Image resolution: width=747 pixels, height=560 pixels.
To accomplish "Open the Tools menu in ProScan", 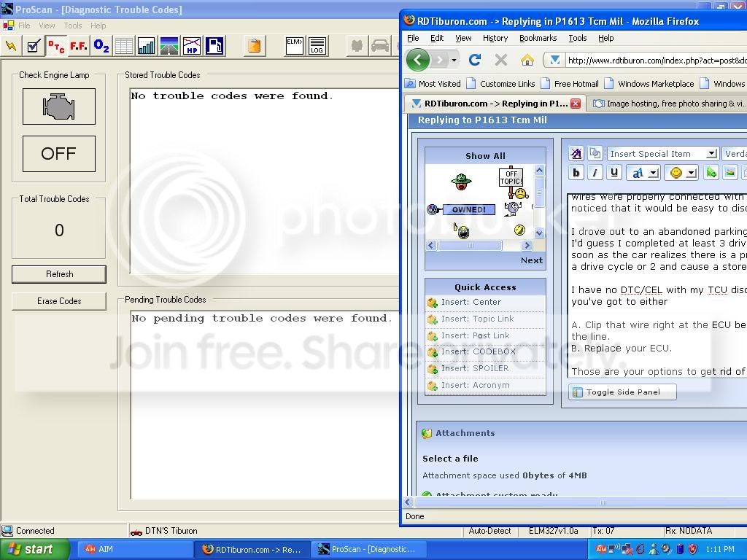I will [73, 26].
